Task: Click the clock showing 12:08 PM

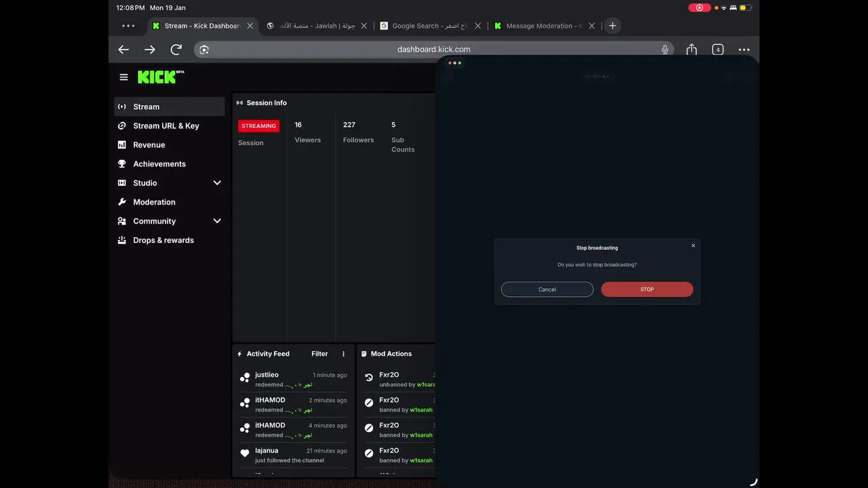Action: (x=131, y=7)
